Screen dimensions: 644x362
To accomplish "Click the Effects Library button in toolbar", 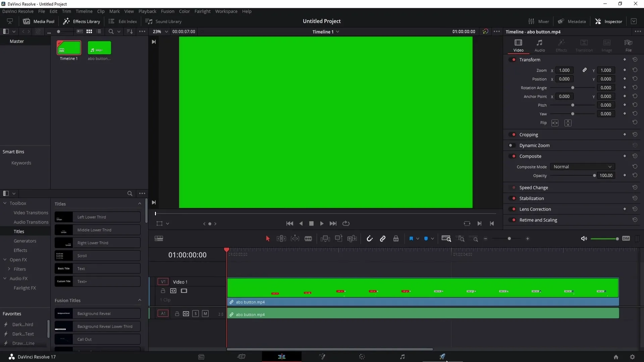I will click(x=82, y=21).
